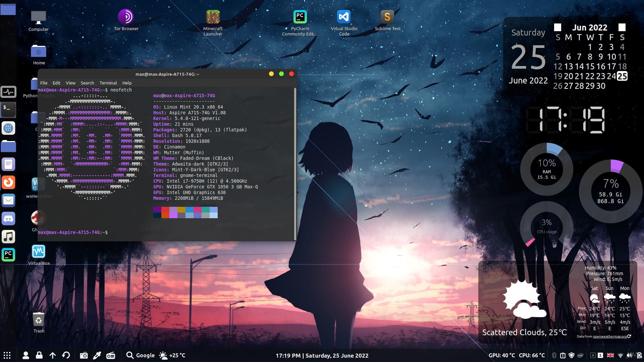Switch keyboard layout via UK flag
Image resolution: width=644 pixels, height=362 pixels.
pyautogui.click(x=610, y=355)
